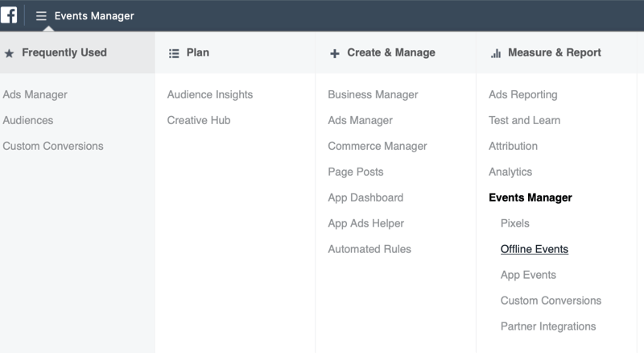This screenshot has width=644, height=353.
Task: Open Ads Manager under Frequently Used
Action: [35, 94]
